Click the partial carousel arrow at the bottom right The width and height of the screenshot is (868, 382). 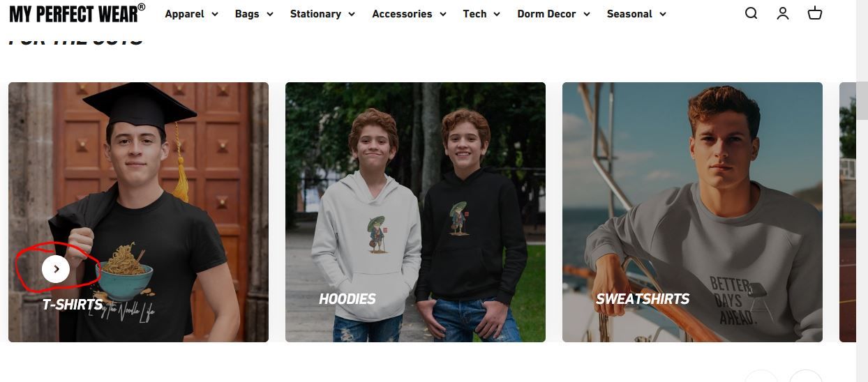[806, 376]
